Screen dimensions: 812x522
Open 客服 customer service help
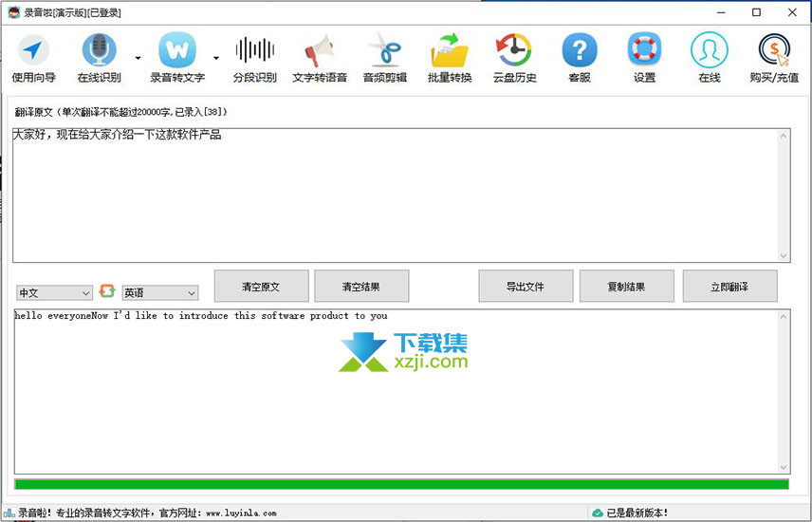580,58
